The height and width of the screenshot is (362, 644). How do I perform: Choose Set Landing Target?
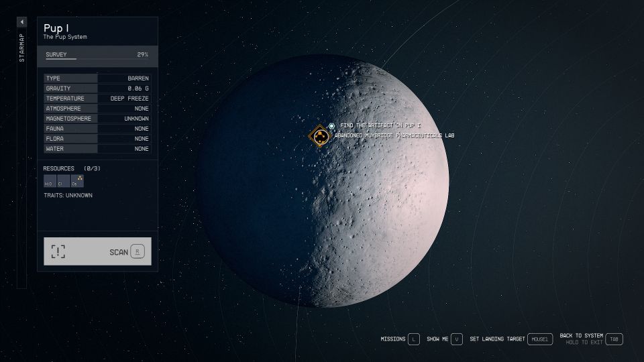coord(511,339)
